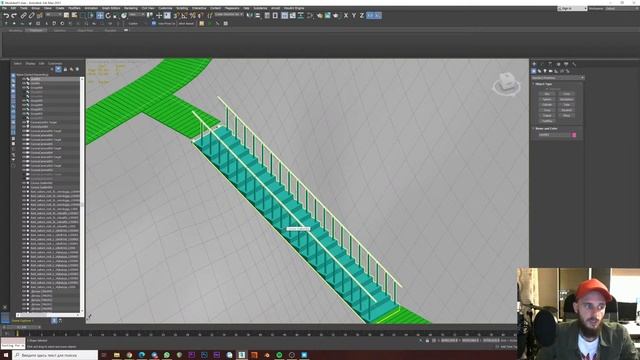
Task: Open the Select by Name dialog icon
Action: (74, 16)
